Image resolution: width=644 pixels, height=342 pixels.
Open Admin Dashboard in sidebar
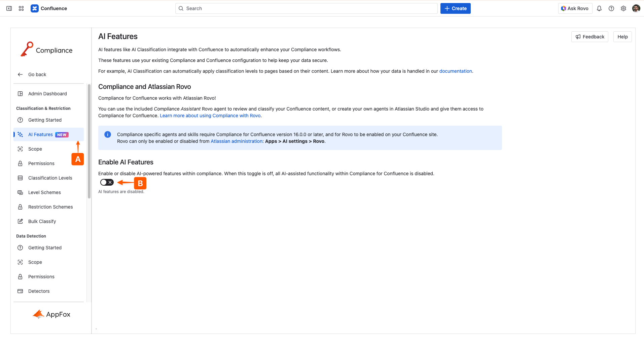[47, 94]
